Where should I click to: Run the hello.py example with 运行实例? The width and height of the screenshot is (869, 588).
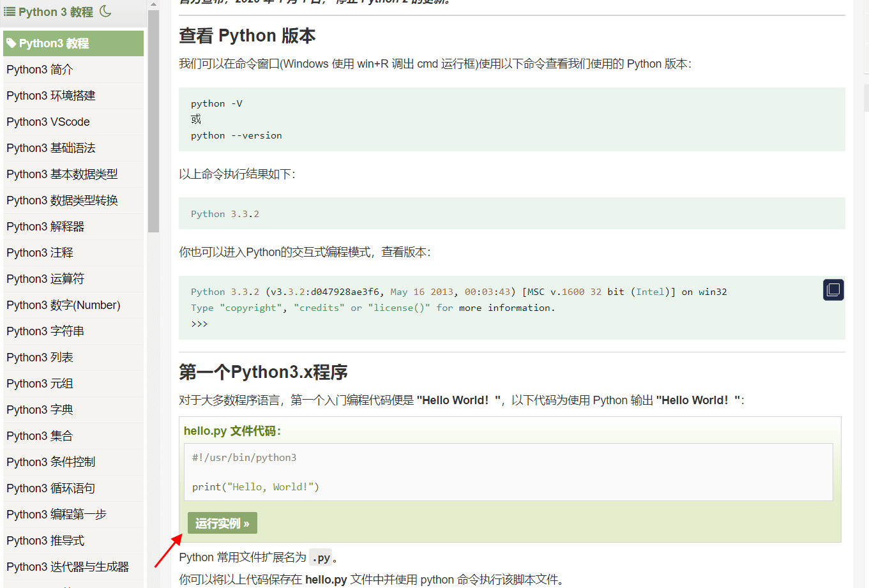coord(222,524)
